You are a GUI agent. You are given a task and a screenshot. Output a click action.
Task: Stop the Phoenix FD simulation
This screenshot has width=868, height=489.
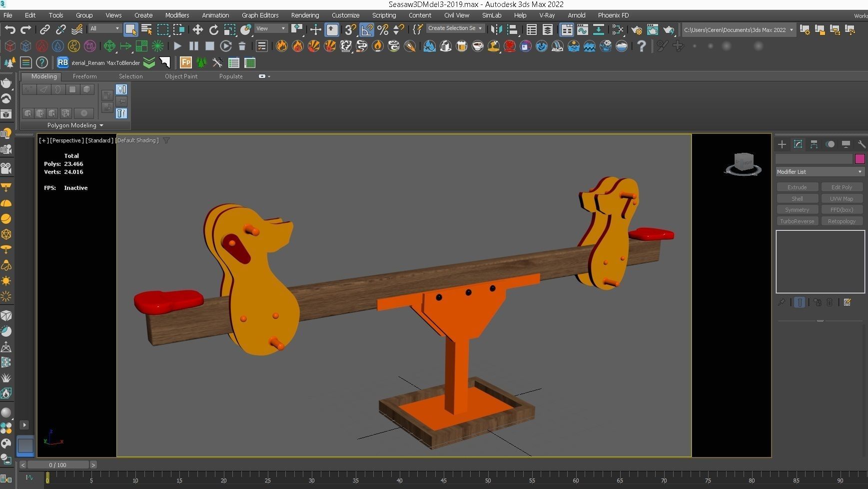click(x=210, y=46)
